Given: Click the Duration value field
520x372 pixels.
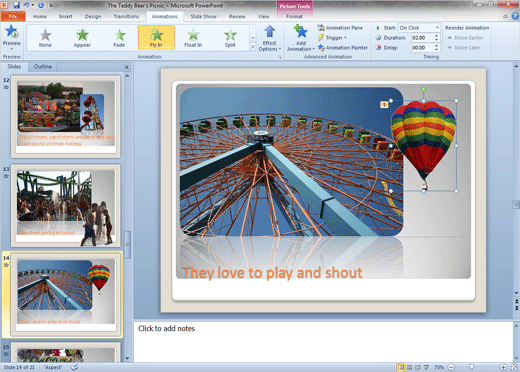Looking at the screenshot, I should tap(422, 38).
